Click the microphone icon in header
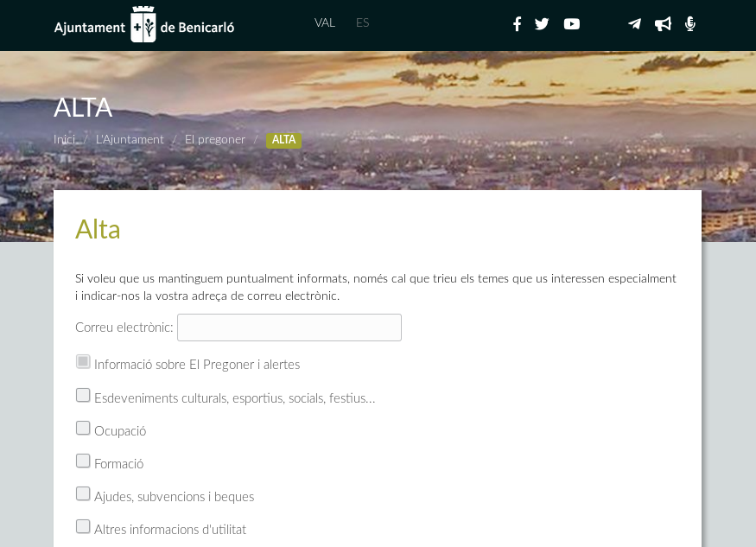Screen dimensions: 756x547 (x=689, y=24)
